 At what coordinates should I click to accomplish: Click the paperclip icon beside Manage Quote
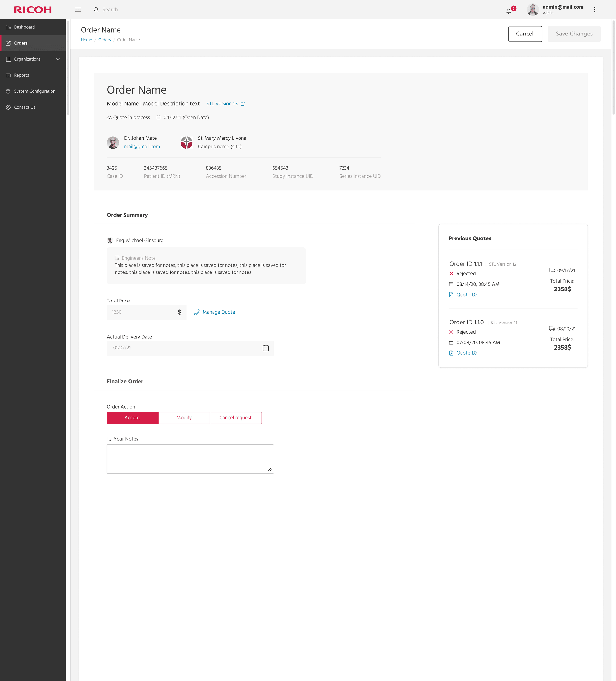[x=197, y=312]
